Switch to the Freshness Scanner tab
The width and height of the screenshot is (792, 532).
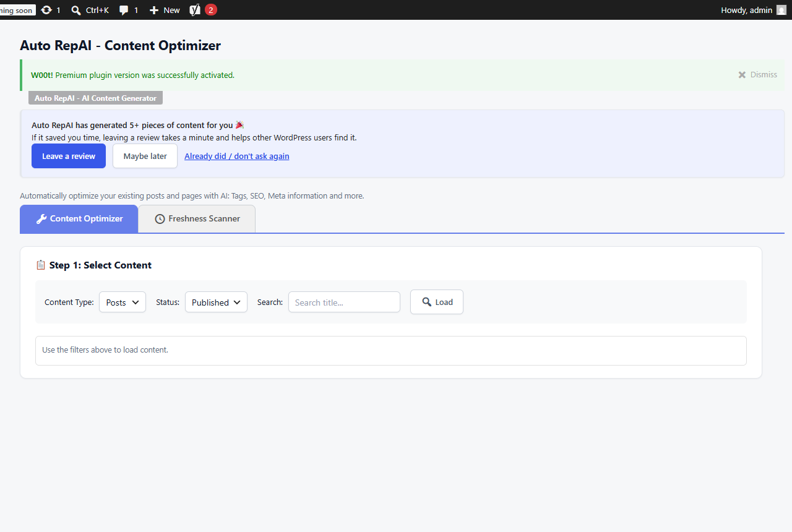pos(197,219)
